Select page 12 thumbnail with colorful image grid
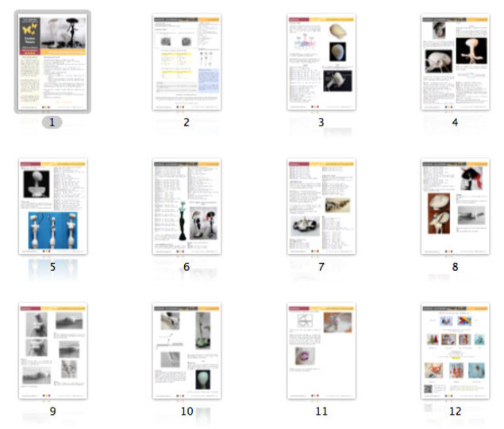The width and height of the screenshot is (504, 429). pos(455,350)
